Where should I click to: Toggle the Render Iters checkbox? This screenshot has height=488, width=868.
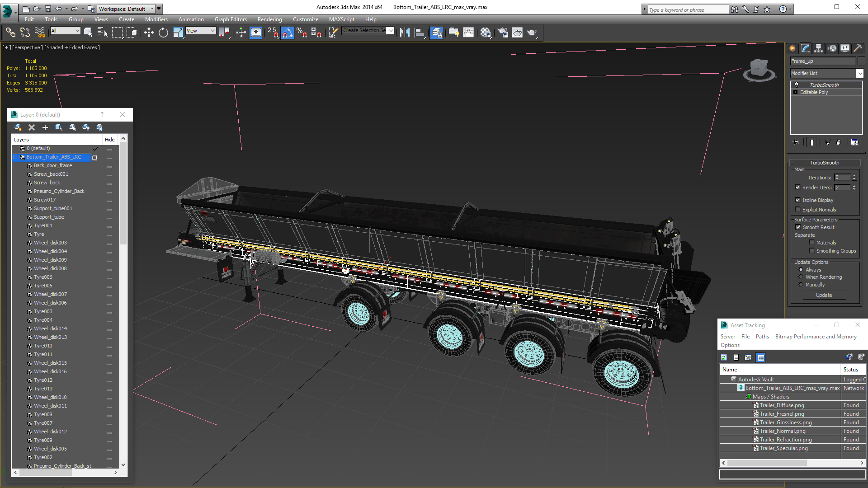point(797,187)
